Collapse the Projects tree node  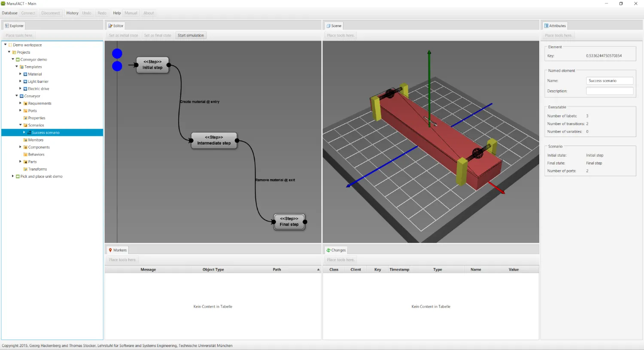click(9, 52)
